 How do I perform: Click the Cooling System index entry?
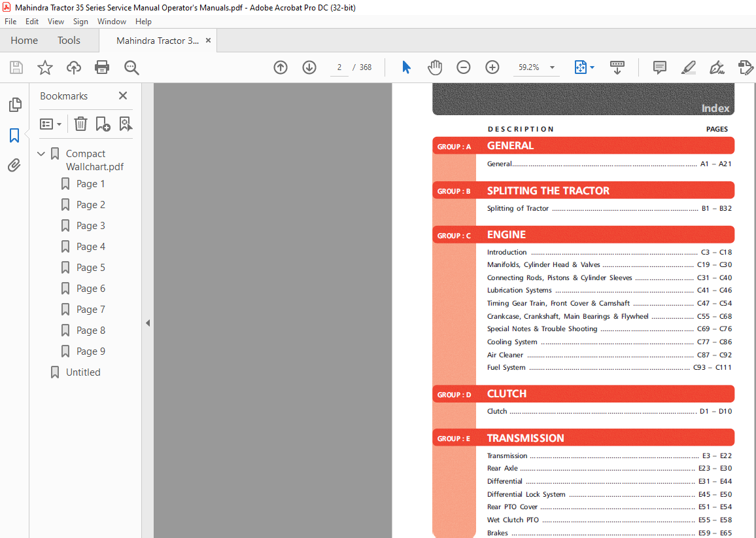(x=609, y=342)
